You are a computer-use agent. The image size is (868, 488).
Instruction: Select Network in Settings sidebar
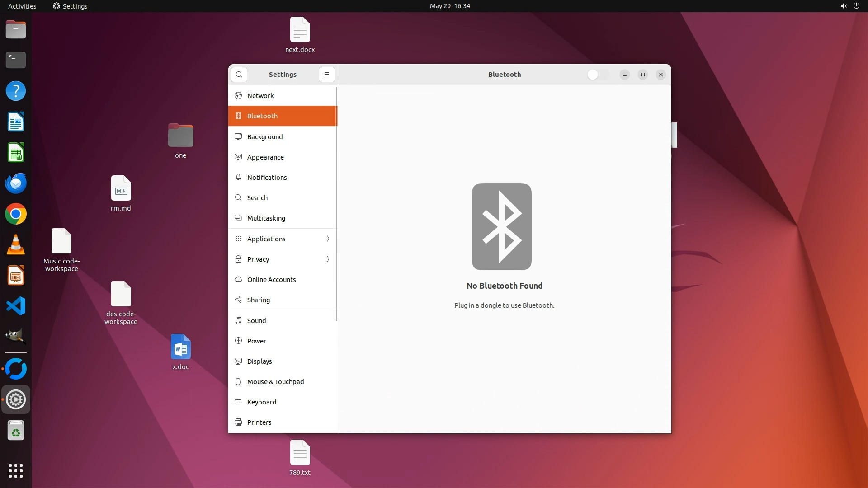pos(260,96)
